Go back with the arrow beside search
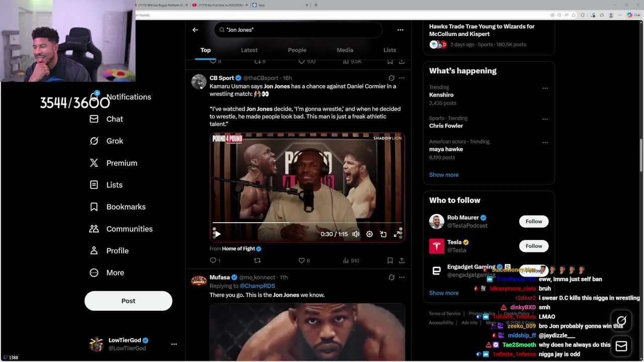The height and width of the screenshot is (362, 644). (x=195, y=30)
